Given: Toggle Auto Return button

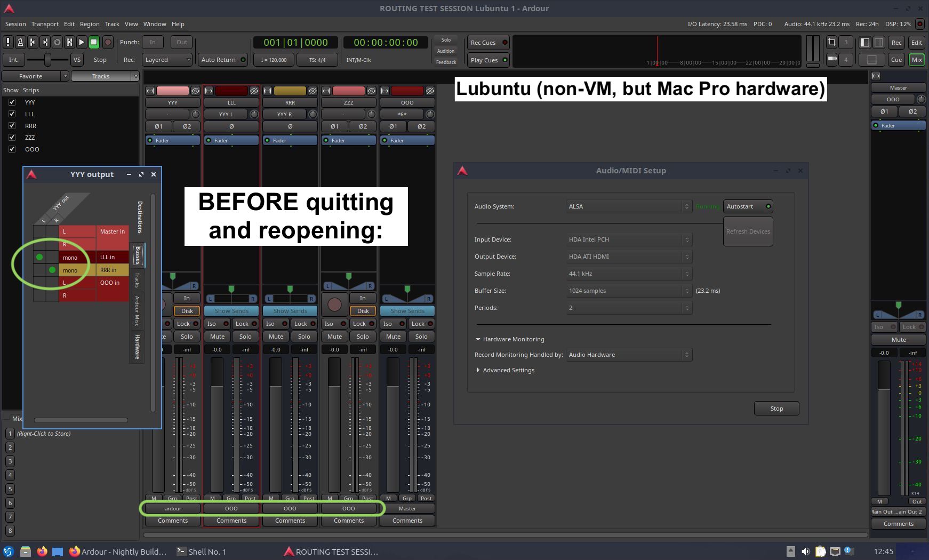Looking at the screenshot, I should pyautogui.click(x=222, y=60).
